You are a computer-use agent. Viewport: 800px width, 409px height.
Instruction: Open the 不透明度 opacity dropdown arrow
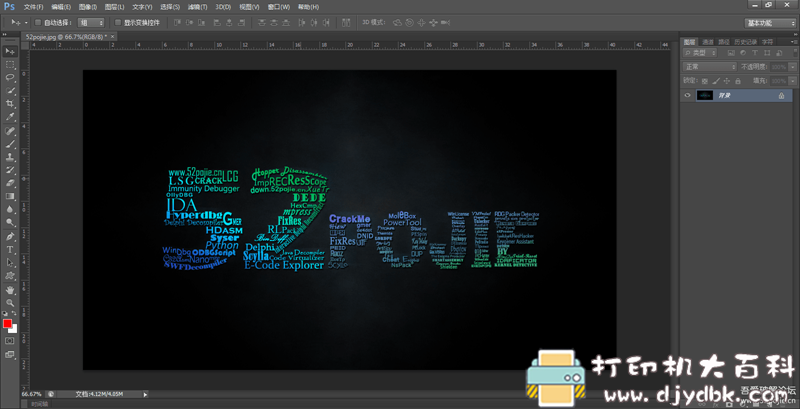pyautogui.click(x=791, y=67)
